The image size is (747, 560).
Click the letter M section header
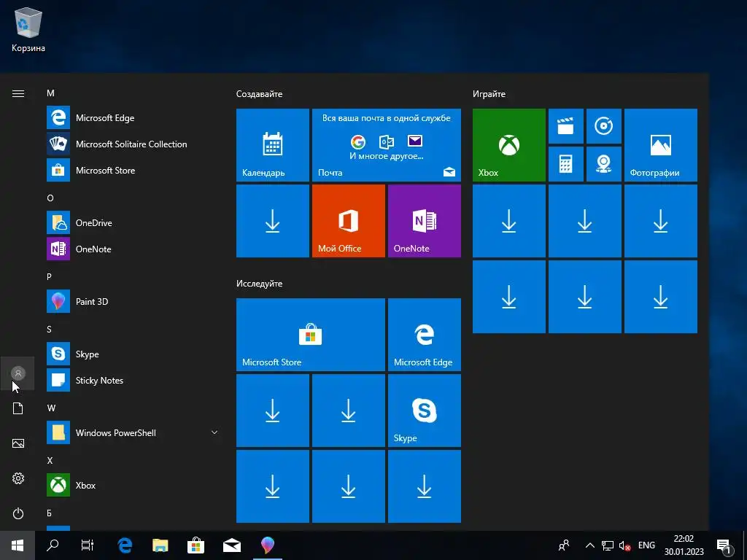point(50,93)
